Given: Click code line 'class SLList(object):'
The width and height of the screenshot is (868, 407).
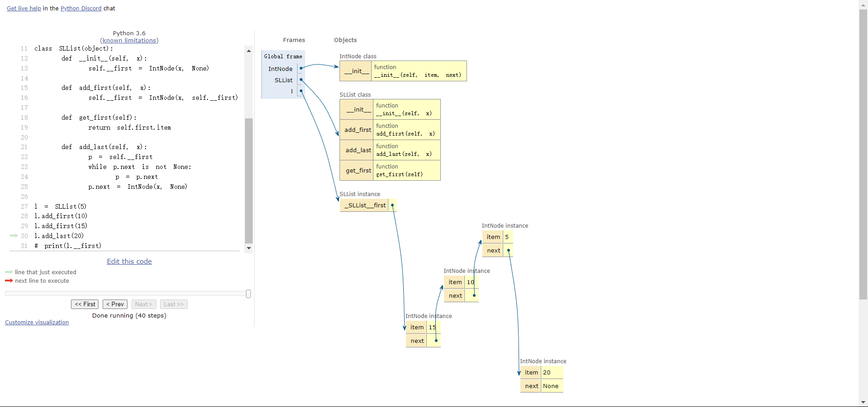Looking at the screenshot, I should 74,48.
